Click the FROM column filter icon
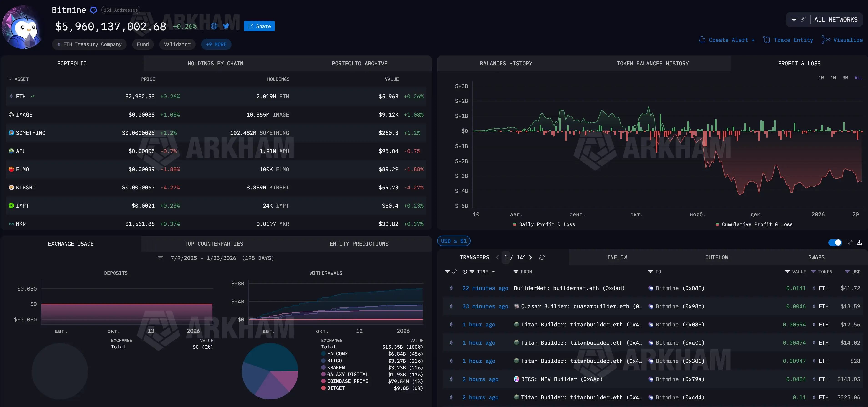868x407 pixels. click(x=515, y=272)
